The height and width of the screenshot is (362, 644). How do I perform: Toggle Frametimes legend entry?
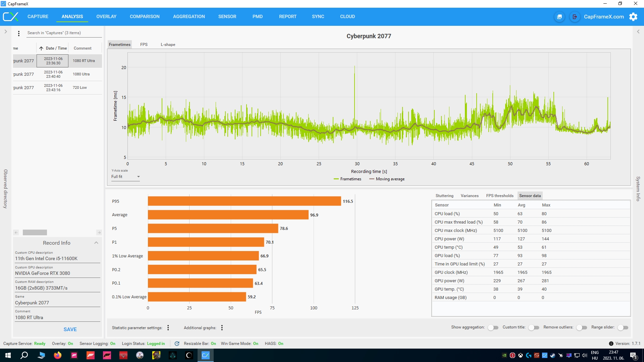[347, 179]
